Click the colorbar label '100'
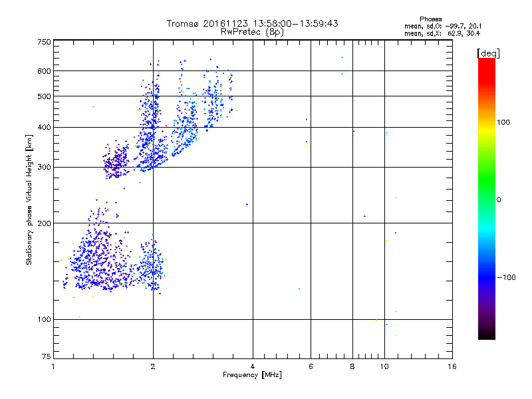This screenshot has width=532, height=399. (503, 122)
